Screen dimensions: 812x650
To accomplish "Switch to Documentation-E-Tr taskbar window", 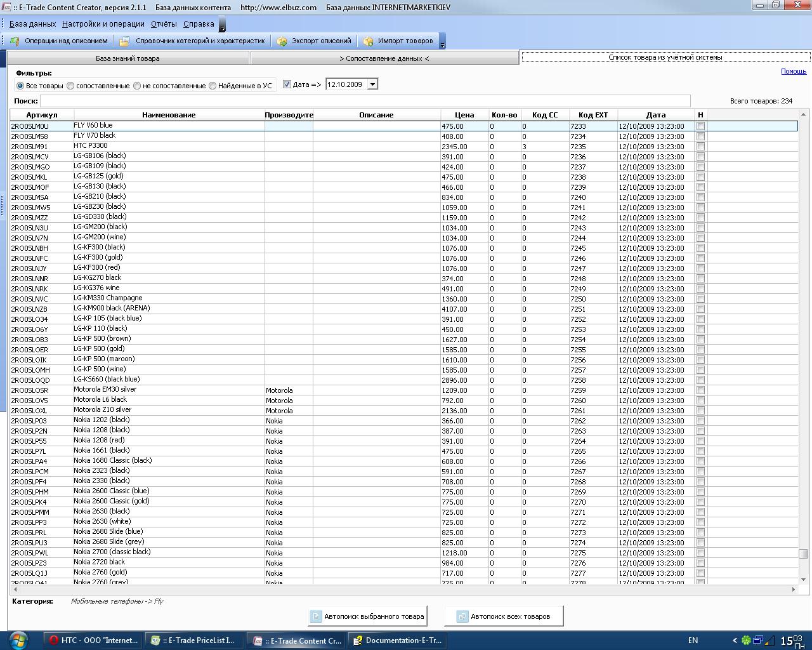I will coord(396,640).
